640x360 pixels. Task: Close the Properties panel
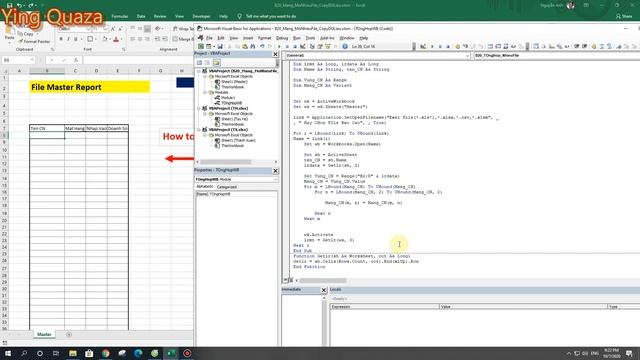pyautogui.click(x=275, y=171)
